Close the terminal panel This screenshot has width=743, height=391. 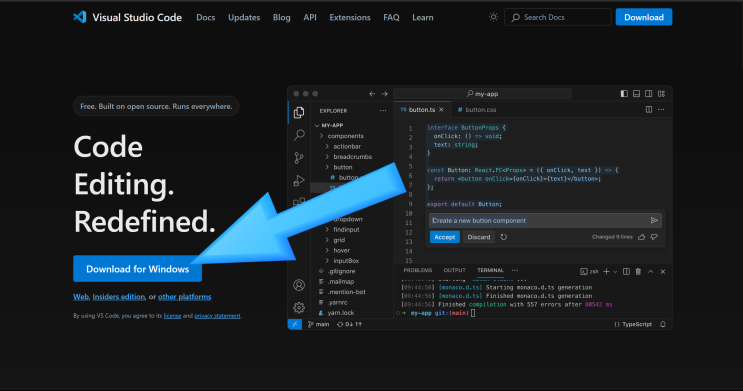[663, 272]
